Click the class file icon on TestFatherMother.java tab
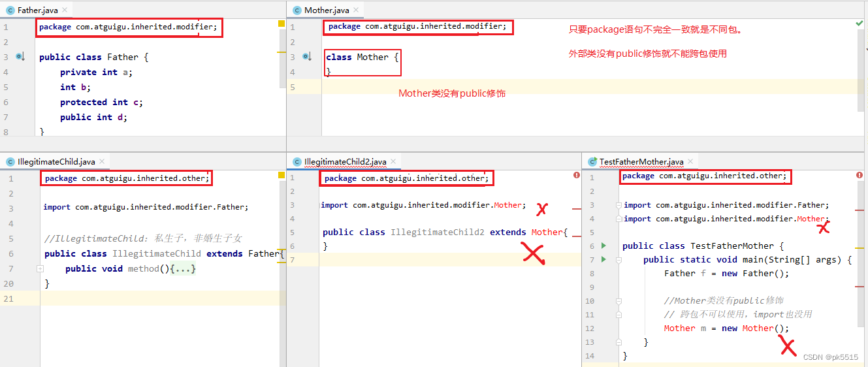This screenshot has height=367, width=868. (592, 162)
